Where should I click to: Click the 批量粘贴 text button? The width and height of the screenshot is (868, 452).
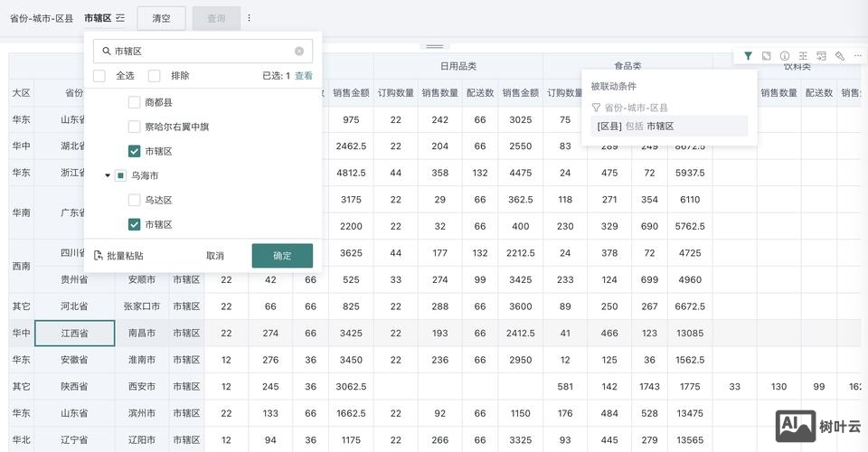click(x=125, y=256)
